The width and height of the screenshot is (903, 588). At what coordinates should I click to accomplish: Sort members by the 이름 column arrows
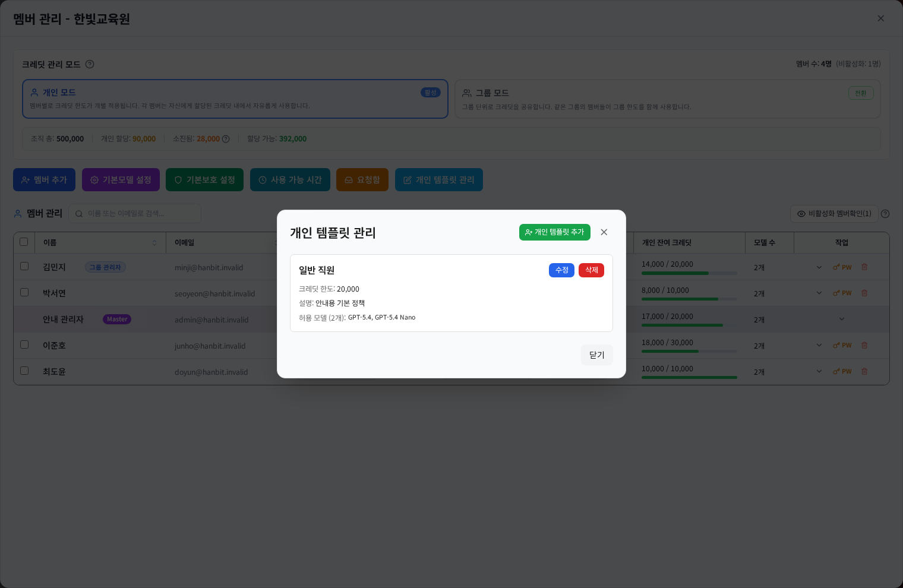point(154,243)
